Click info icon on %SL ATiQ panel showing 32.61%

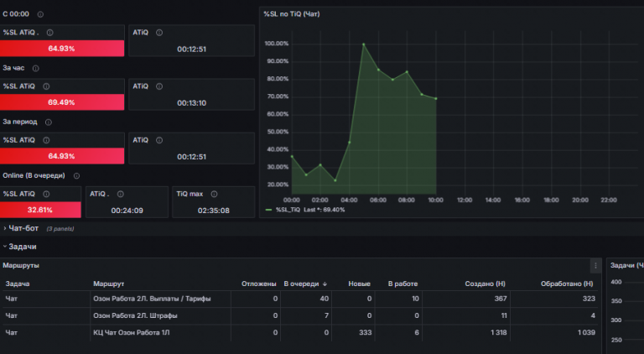pos(46,194)
